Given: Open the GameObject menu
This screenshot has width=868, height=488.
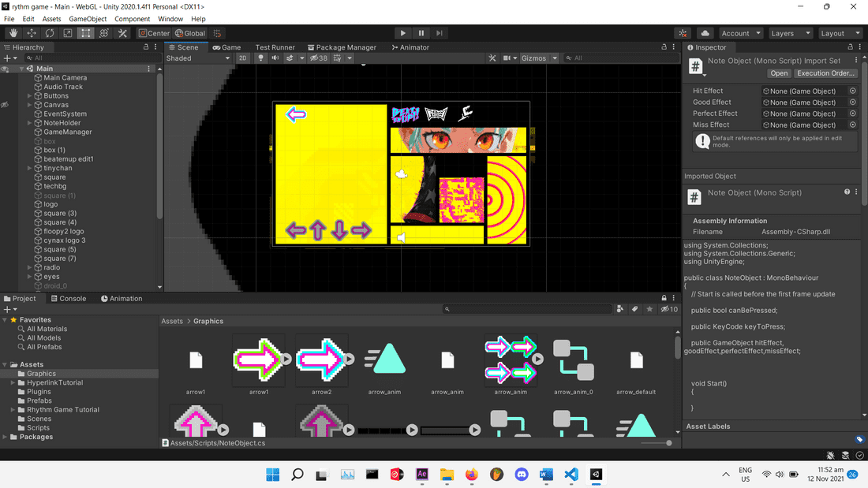Looking at the screenshot, I should pyautogui.click(x=87, y=19).
